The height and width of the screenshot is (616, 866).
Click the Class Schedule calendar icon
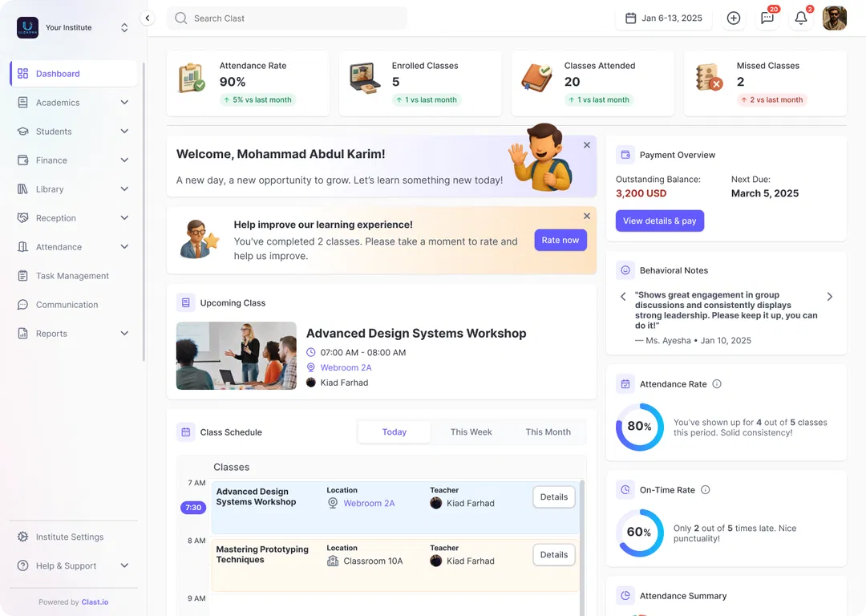185,432
